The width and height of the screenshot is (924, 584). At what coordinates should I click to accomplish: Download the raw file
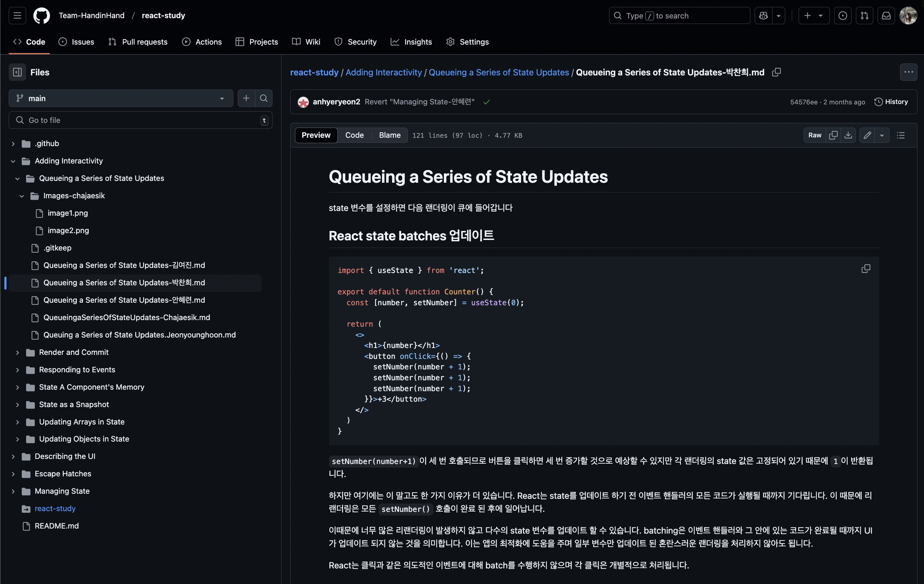pos(848,135)
